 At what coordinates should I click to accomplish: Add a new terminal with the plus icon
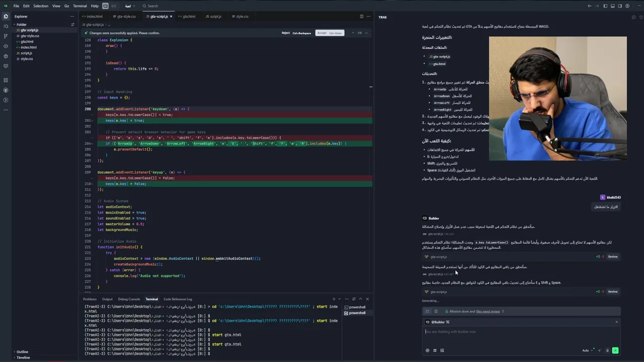tap(334, 299)
